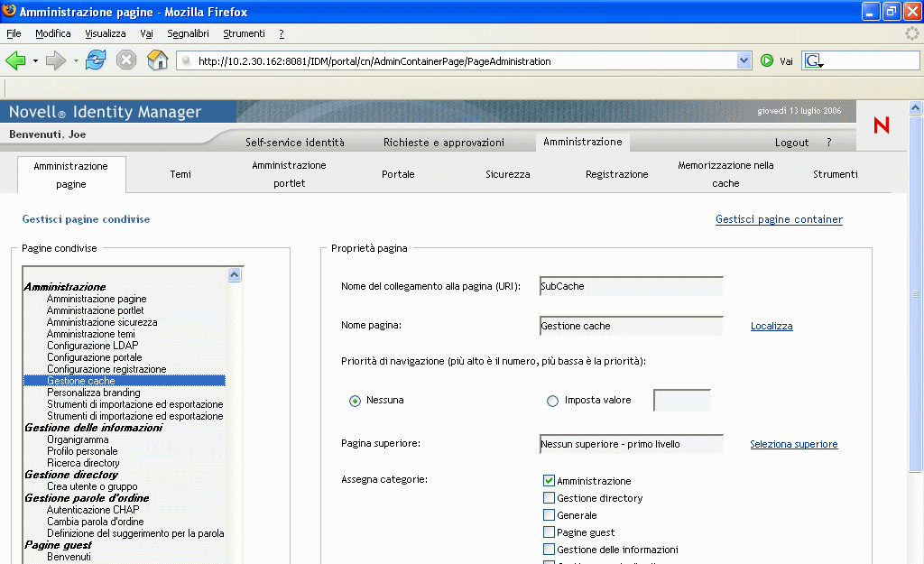Click the red Novell N logo
Image resolution: width=924 pixels, height=564 pixels.
[882, 125]
